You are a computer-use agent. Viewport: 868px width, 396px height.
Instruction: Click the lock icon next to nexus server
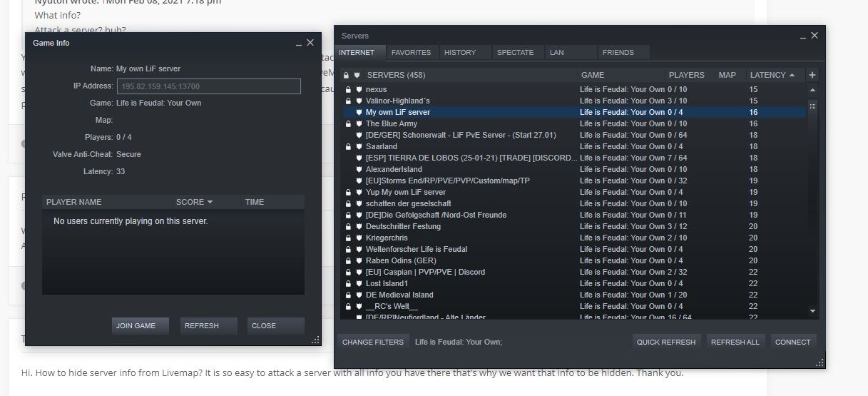347,90
